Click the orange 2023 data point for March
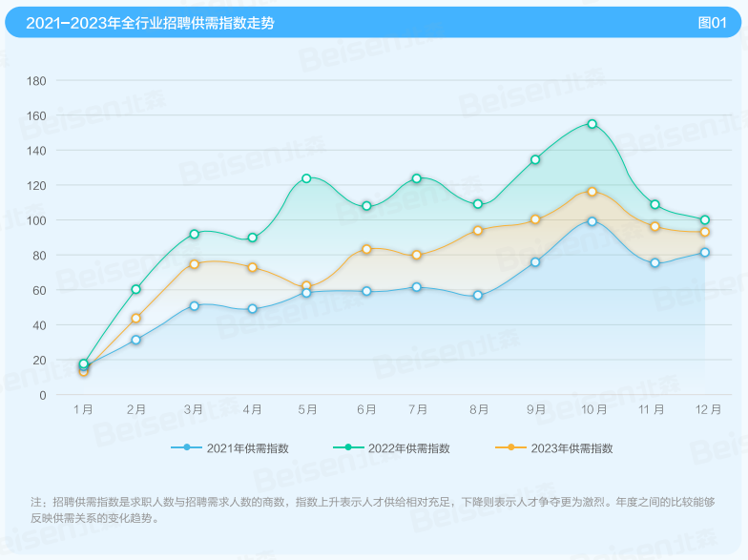Screen dimensions: 748x560 point(195,263)
